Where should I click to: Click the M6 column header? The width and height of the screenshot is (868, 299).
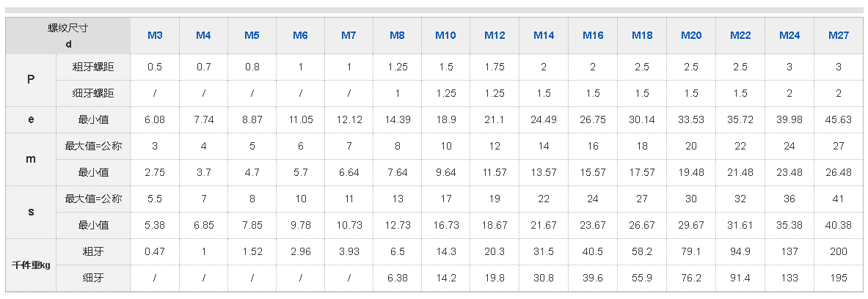(300, 35)
